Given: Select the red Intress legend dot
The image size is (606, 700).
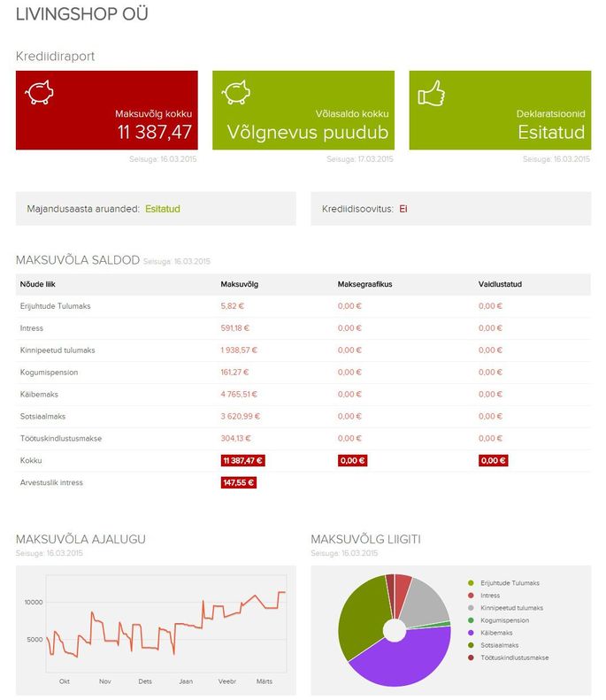Looking at the screenshot, I should (x=471, y=596).
